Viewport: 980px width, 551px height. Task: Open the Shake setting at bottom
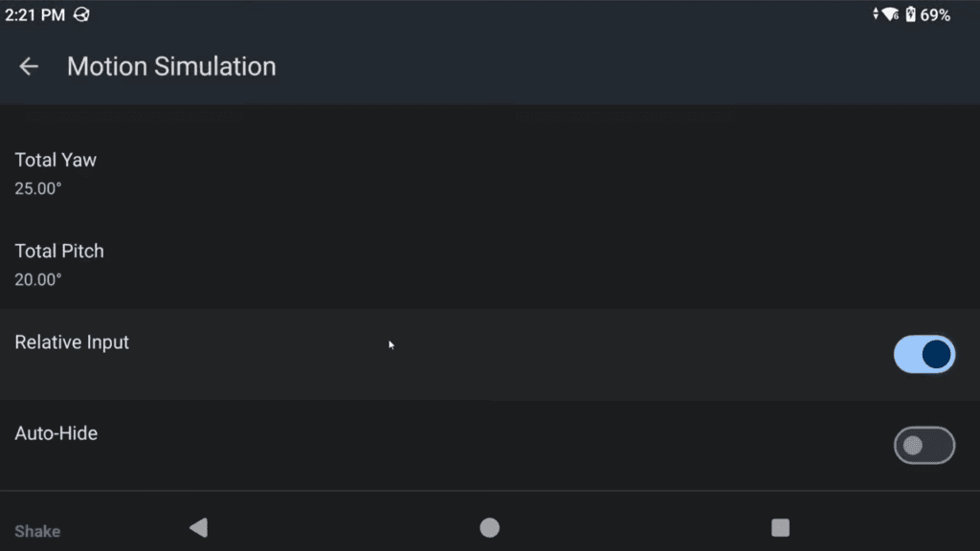[37, 531]
